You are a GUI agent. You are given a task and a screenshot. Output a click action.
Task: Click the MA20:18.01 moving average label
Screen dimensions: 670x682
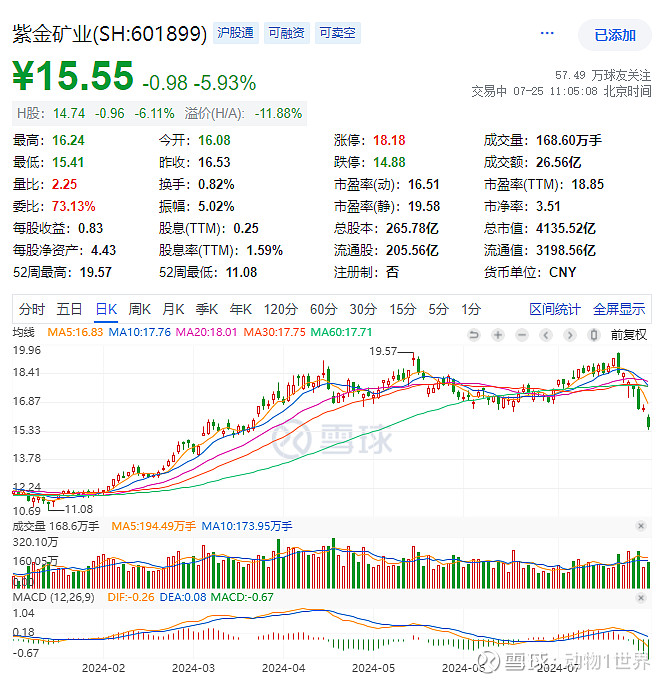point(206,332)
